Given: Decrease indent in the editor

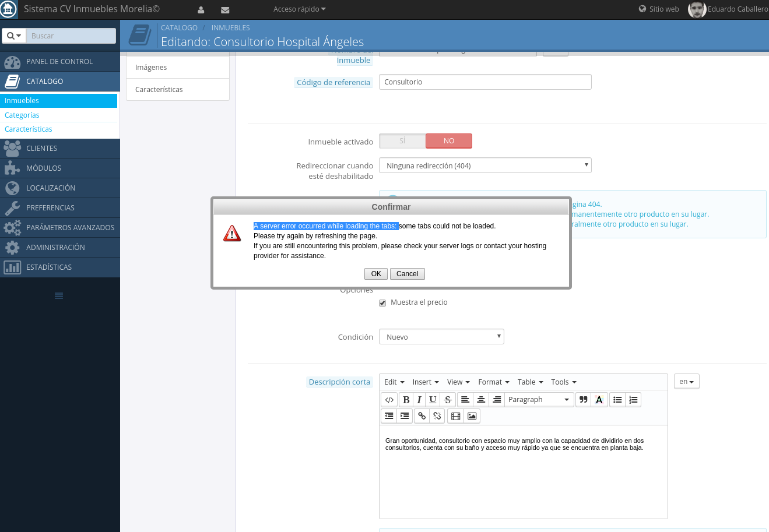Looking at the screenshot, I should 389,416.
